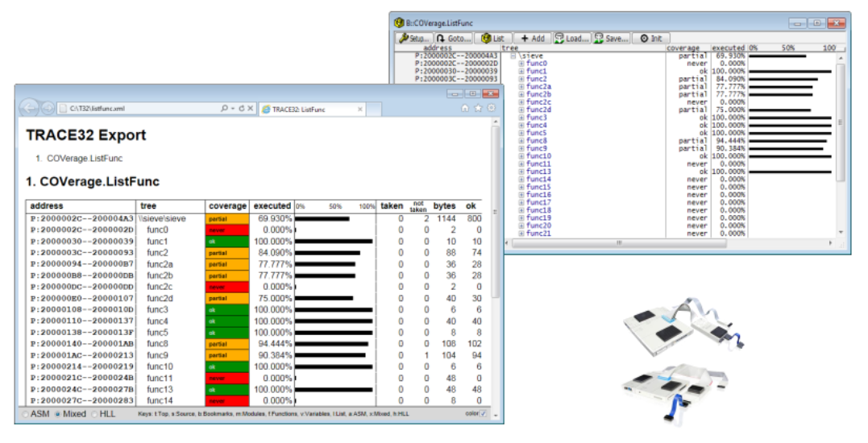868x443 pixels.
Task: Click the browser Forward arrow button
Action: [x=48, y=109]
